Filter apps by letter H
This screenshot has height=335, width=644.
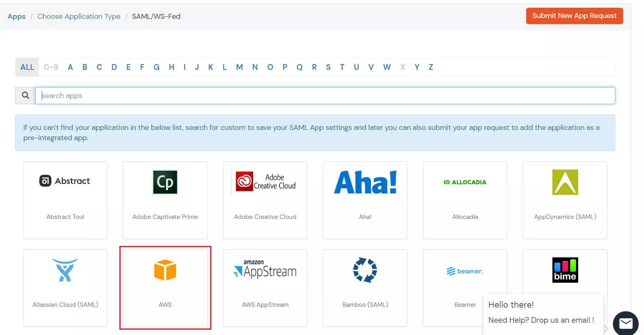coord(172,67)
